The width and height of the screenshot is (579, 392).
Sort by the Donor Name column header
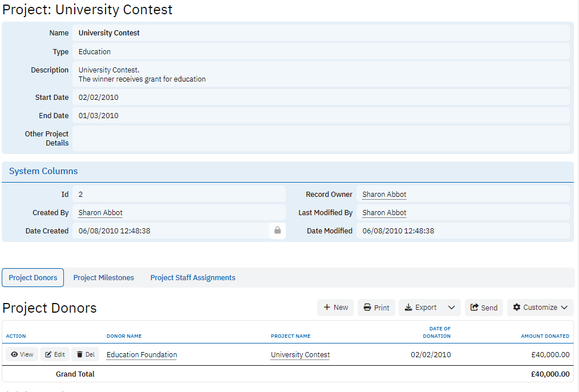click(124, 336)
